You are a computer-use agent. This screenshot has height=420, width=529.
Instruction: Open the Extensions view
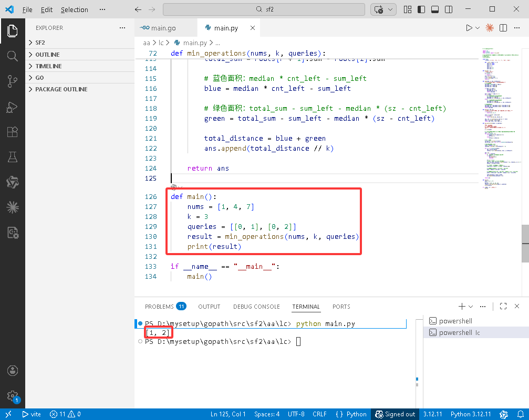[x=13, y=132]
